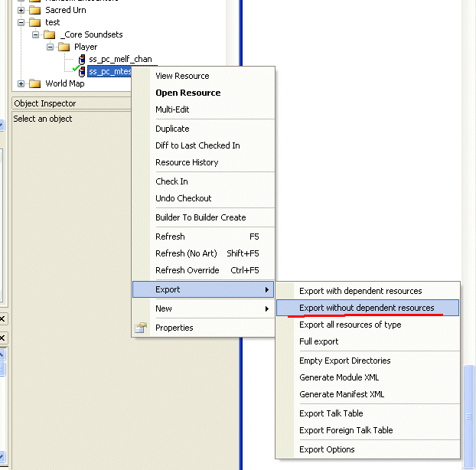The image size is (476, 470).
Task: Click Export Options in the submenu
Action: pyautogui.click(x=327, y=449)
